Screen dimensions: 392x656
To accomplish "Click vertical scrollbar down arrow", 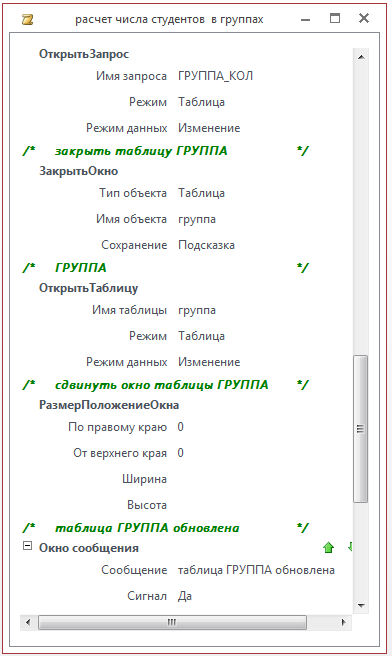I will tap(361, 605).
